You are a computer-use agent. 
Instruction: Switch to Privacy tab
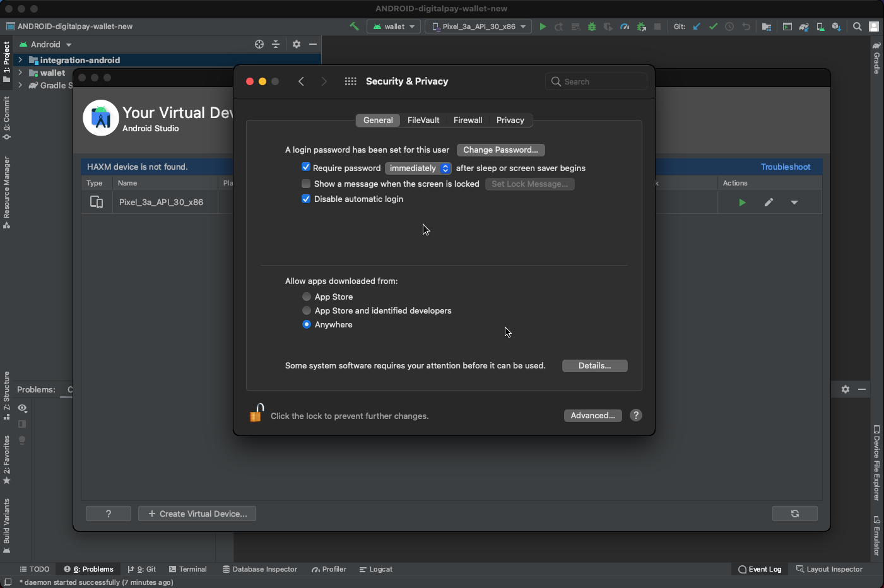510,120
